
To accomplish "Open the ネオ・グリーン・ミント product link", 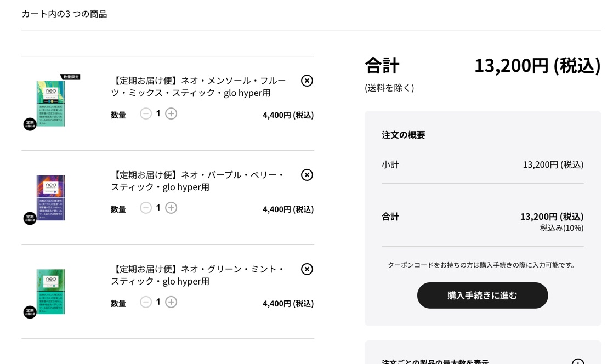I will point(197,275).
